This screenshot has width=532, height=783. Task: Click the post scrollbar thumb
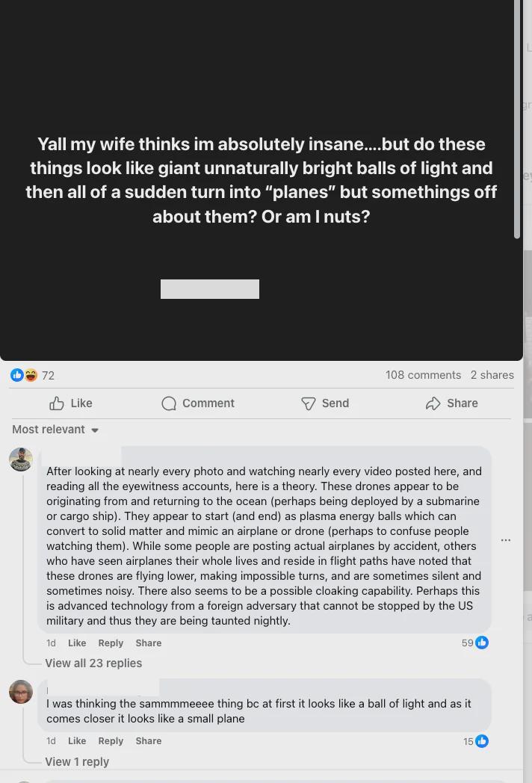517,120
